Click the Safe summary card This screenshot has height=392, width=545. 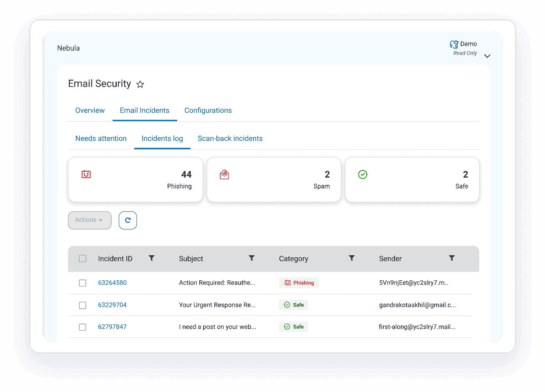point(412,180)
